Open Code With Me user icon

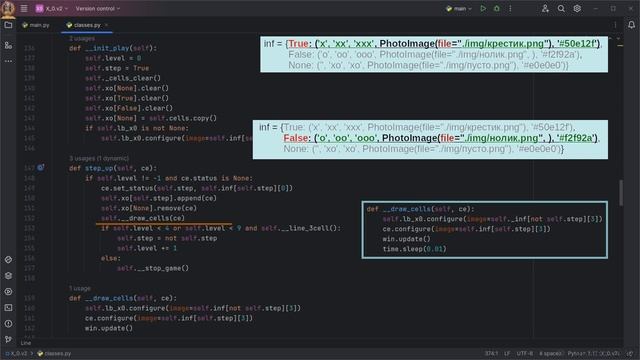pos(545,9)
